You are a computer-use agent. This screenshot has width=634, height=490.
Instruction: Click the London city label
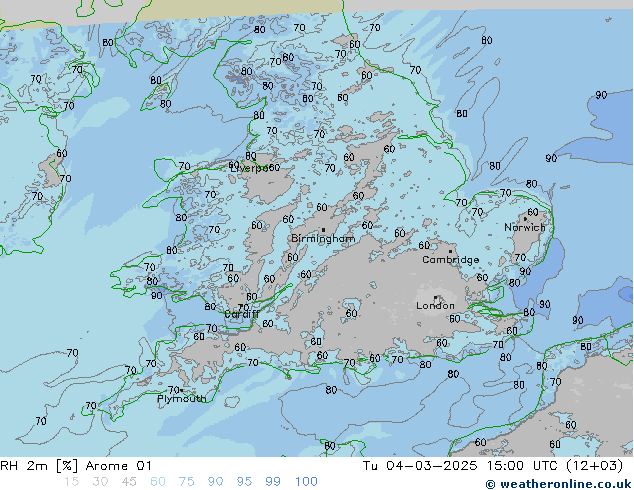pyautogui.click(x=435, y=306)
